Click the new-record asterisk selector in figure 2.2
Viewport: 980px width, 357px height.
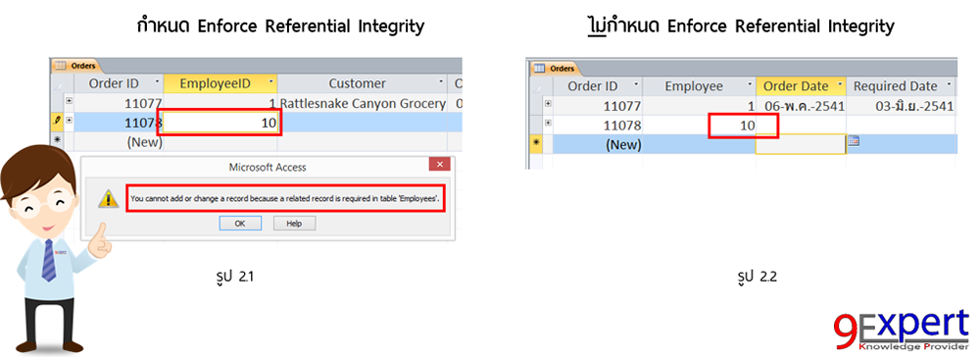536,143
